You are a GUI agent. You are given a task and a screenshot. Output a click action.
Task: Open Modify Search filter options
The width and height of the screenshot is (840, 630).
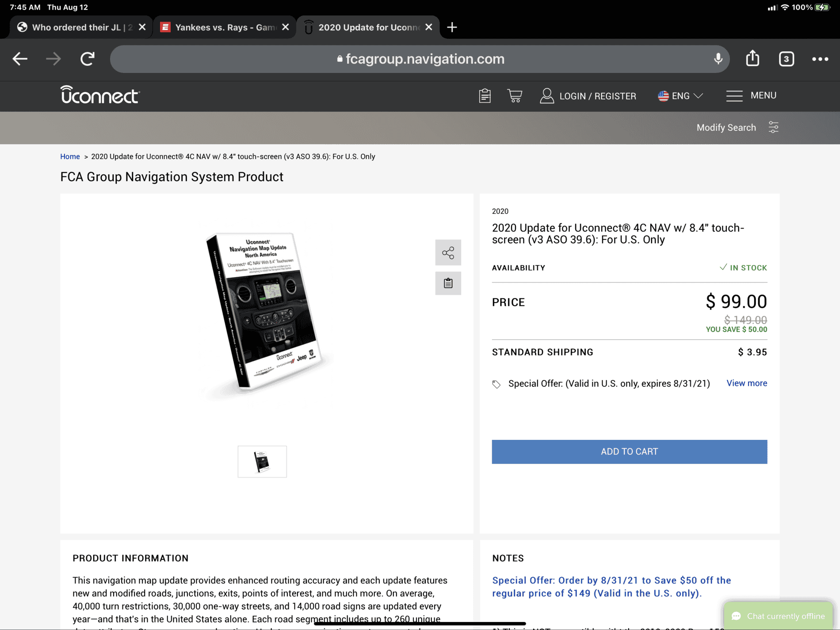point(737,128)
